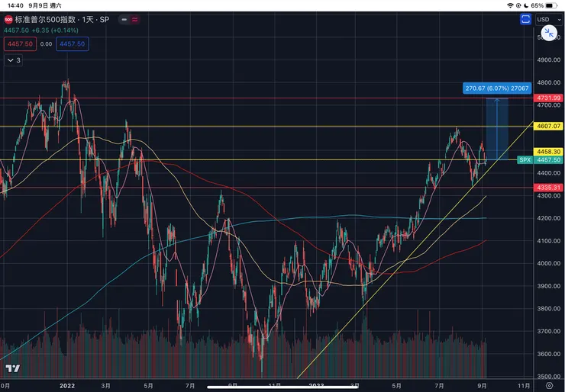Click the 3600.00 price axis label
Screen dimensions: 565x392
click(x=549, y=354)
